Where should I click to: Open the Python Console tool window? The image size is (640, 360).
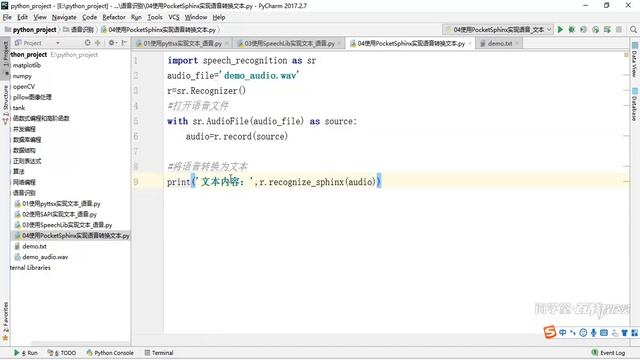110,353
